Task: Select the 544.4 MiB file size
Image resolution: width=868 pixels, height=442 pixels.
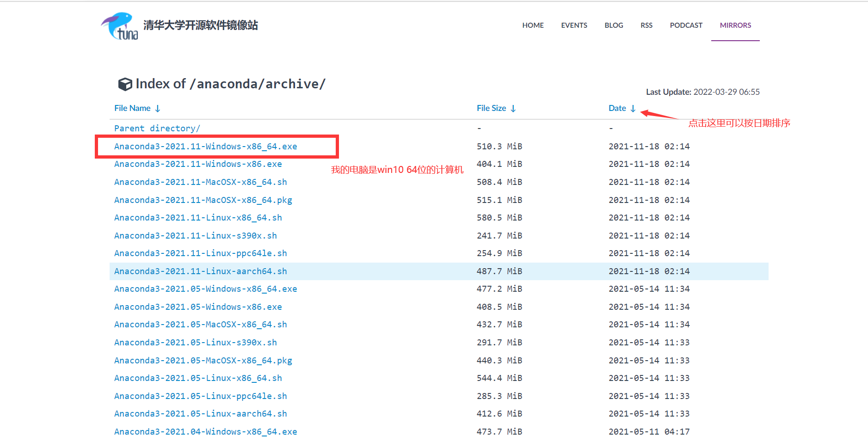Action: click(499, 378)
